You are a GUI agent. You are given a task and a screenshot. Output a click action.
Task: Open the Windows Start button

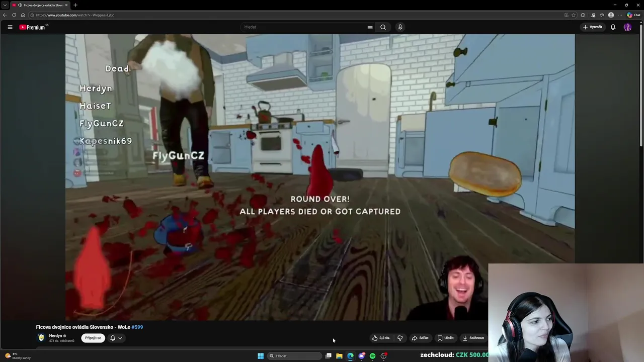[x=261, y=356]
